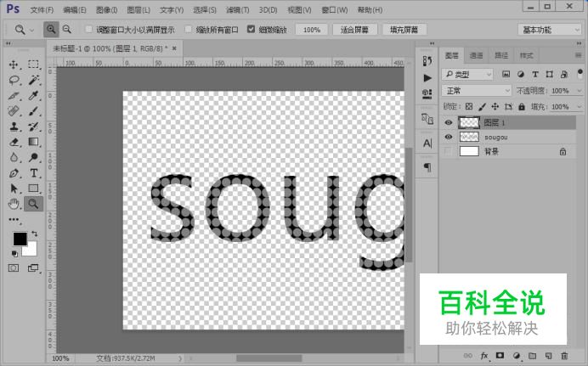Toggle lock position
Screen dimensions: 588x366
(495, 107)
